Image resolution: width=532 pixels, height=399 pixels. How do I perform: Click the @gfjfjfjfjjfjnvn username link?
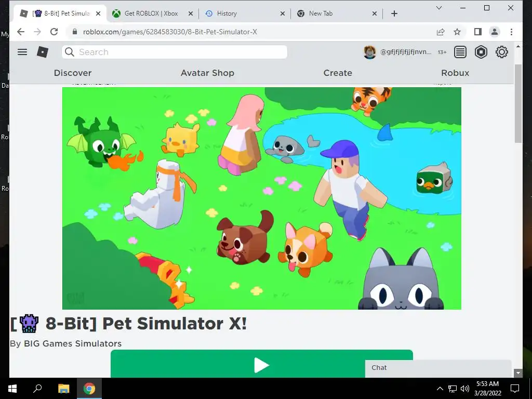click(406, 52)
